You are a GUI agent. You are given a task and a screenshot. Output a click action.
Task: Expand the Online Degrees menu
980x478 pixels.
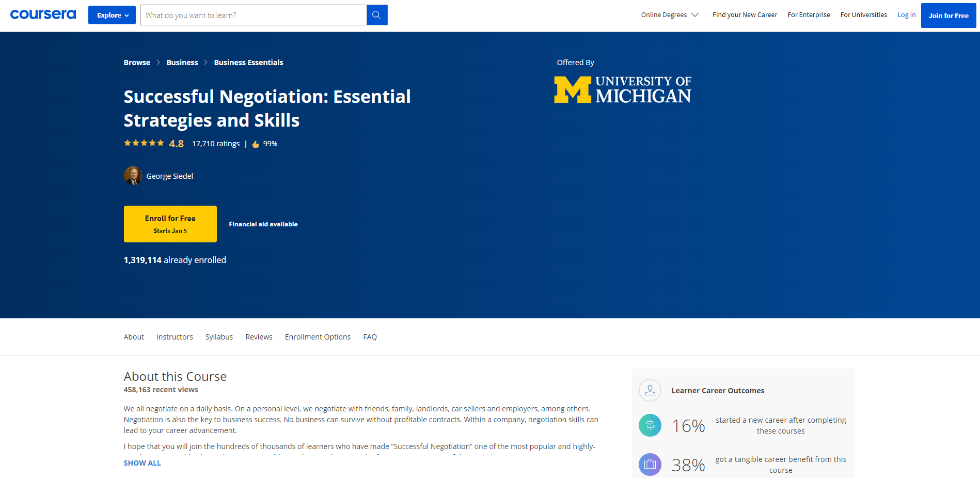(670, 15)
